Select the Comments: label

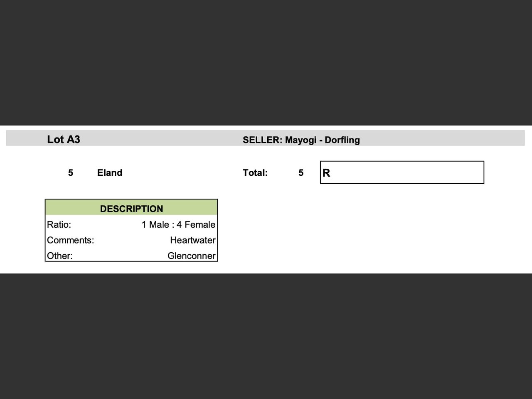tap(70, 240)
